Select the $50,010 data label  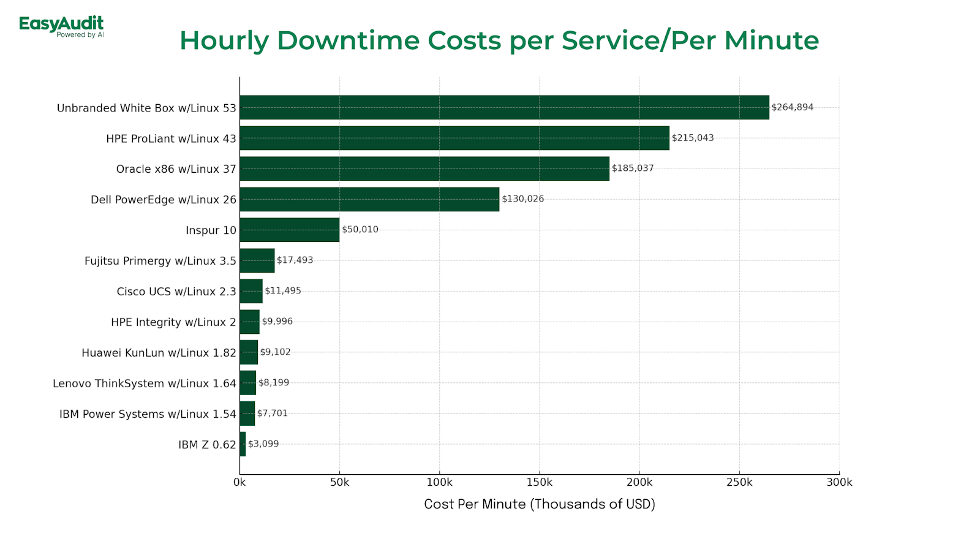[x=360, y=230]
